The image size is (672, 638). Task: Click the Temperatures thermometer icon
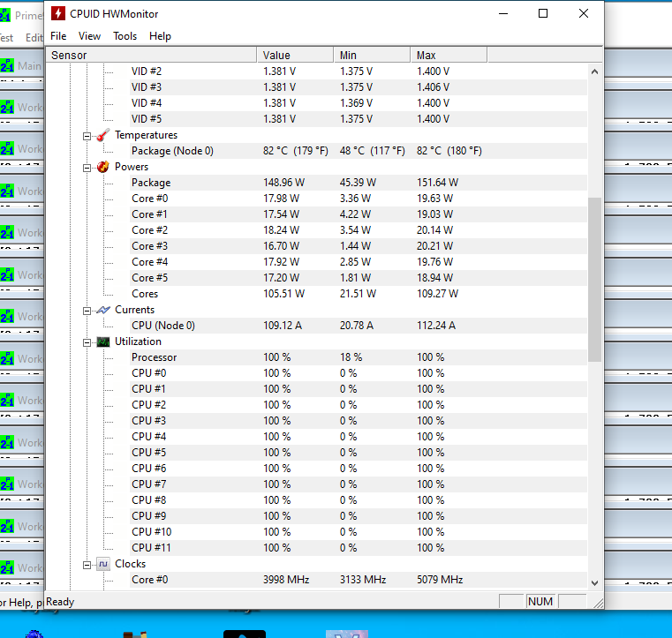pyautogui.click(x=102, y=135)
